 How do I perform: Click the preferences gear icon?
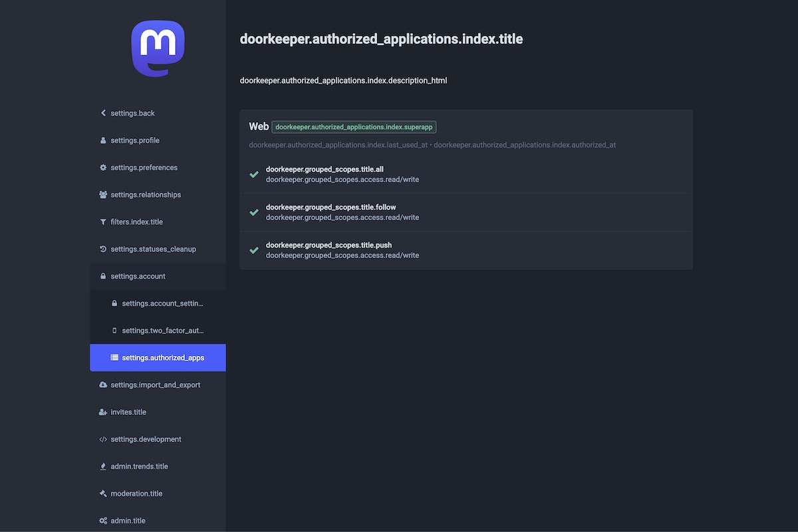[x=103, y=168]
